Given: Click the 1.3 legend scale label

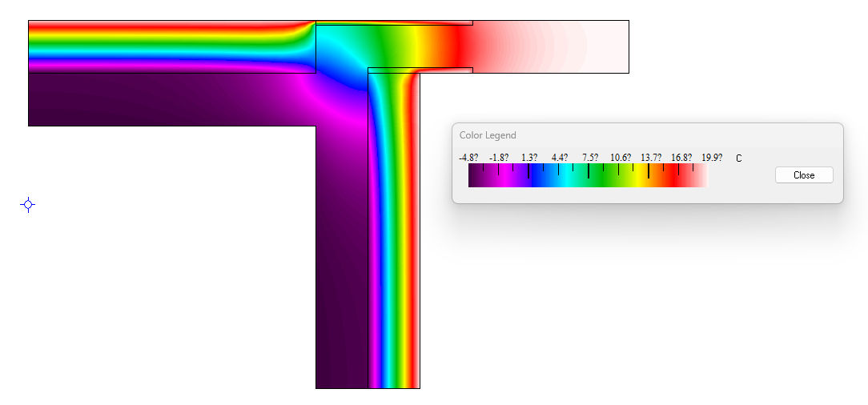Looking at the screenshot, I should (x=529, y=158).
